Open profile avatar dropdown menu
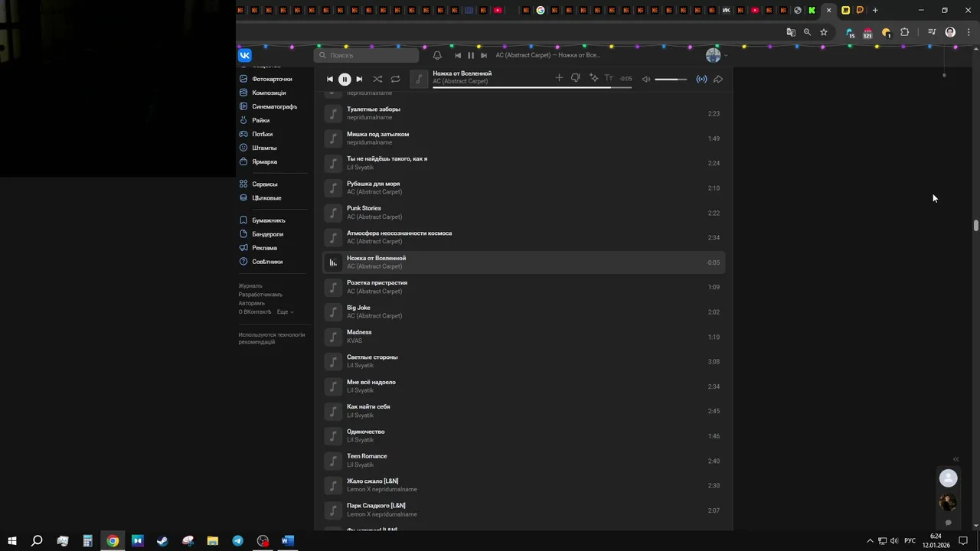Viewport: 980px width, 551px height. (716, 55)
